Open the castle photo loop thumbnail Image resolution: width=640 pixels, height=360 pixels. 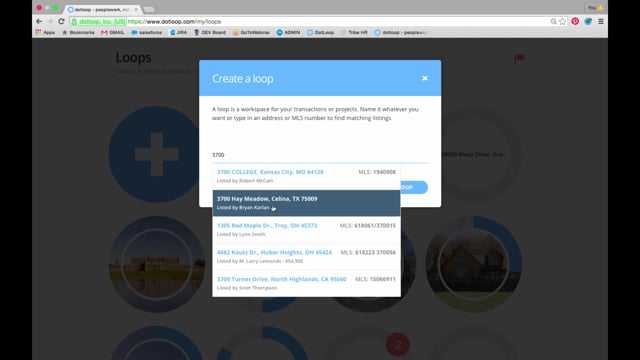click(x=156, y=264)
